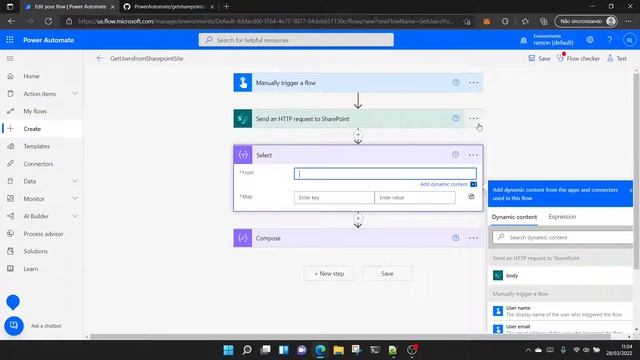Image resolution: width=640 pixels, height=360 pixels.
Task: Click the From input field
Action: 385,174
